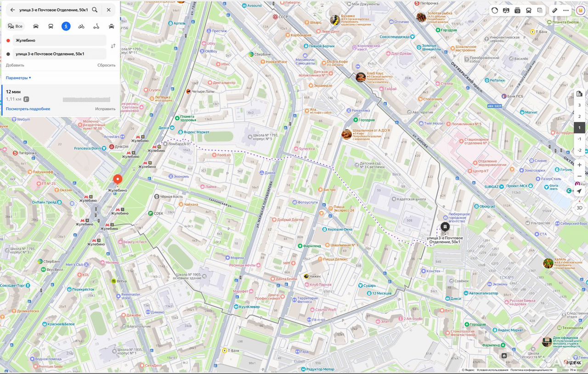Open the Халяль cafe photo marker

[548, 263]
